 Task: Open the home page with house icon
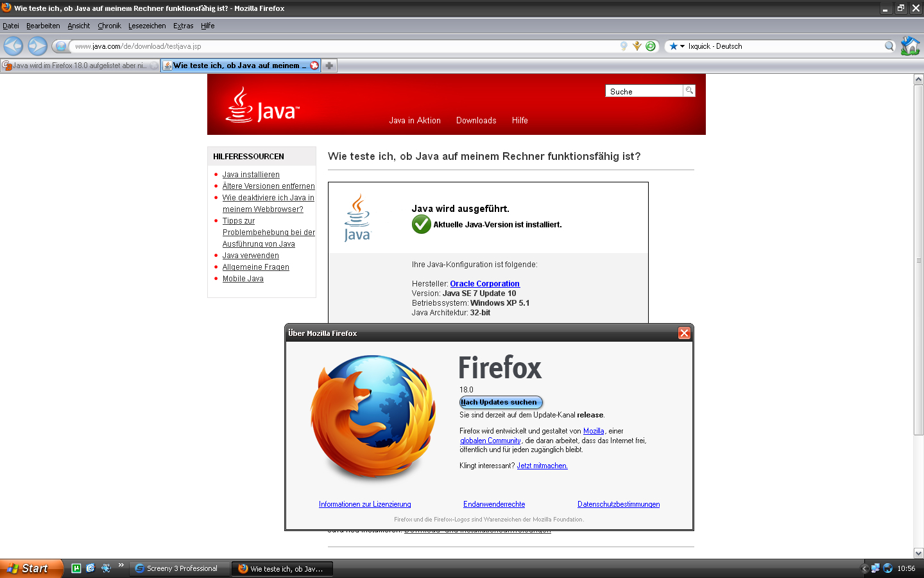[x=910, y=46]
